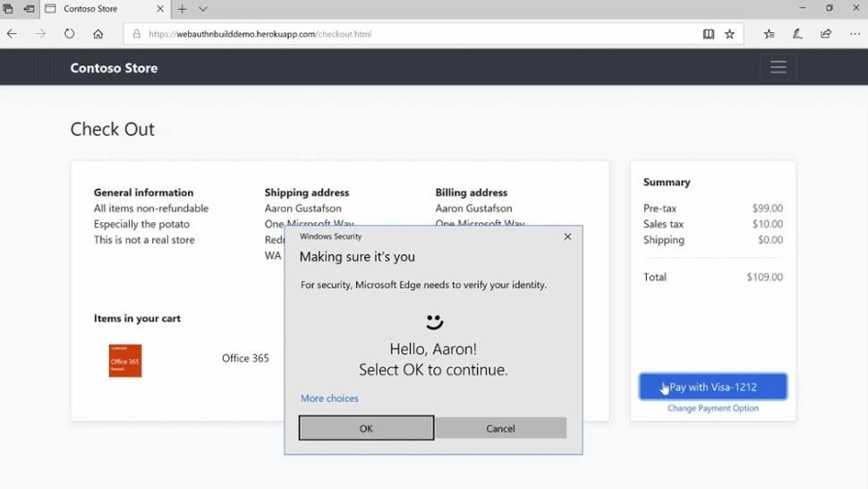868x489 pixels.
Task: Click the add notes pen icon
Action: (797, 34)
